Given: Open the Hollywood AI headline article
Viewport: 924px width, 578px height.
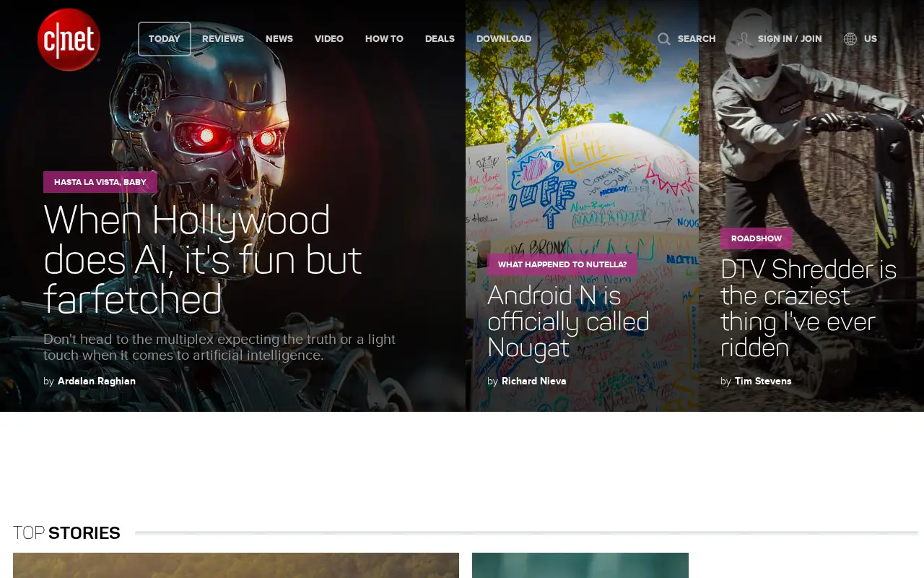Looking at the screenshot, I should click(202, 259).
